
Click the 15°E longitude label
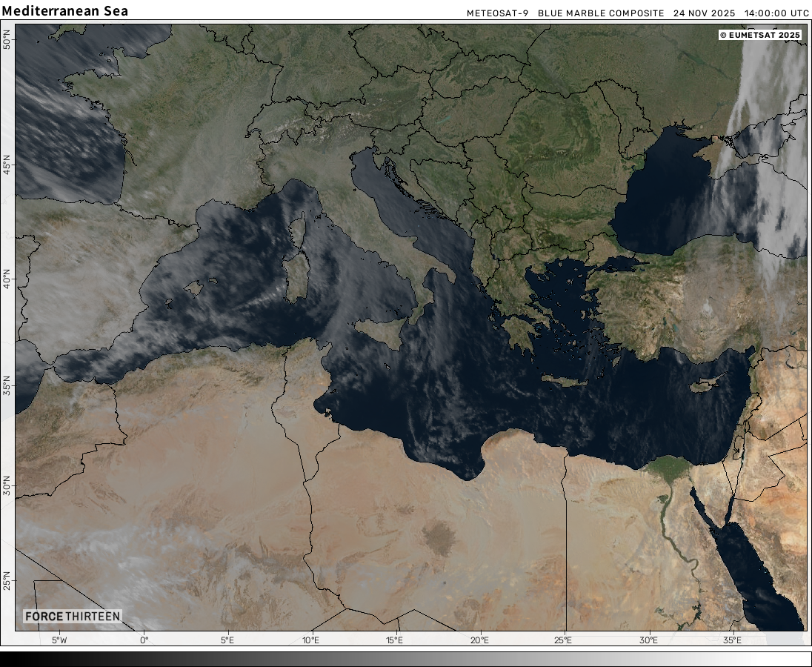point(395,640)
